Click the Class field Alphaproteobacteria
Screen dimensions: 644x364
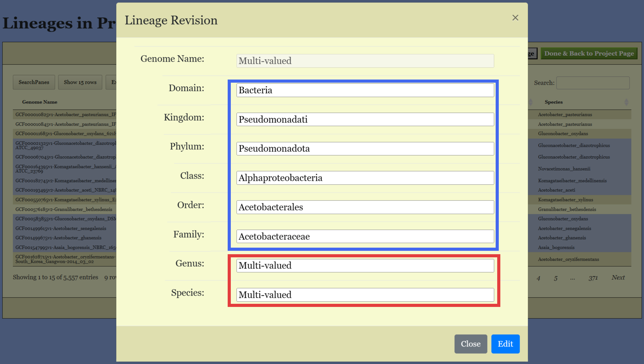(365, 178)
